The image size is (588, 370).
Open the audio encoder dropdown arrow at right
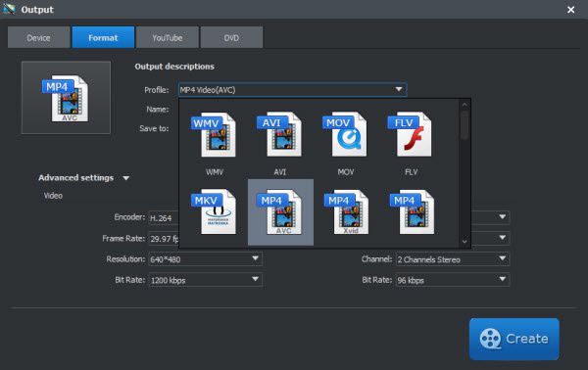(x=503, y=217)
